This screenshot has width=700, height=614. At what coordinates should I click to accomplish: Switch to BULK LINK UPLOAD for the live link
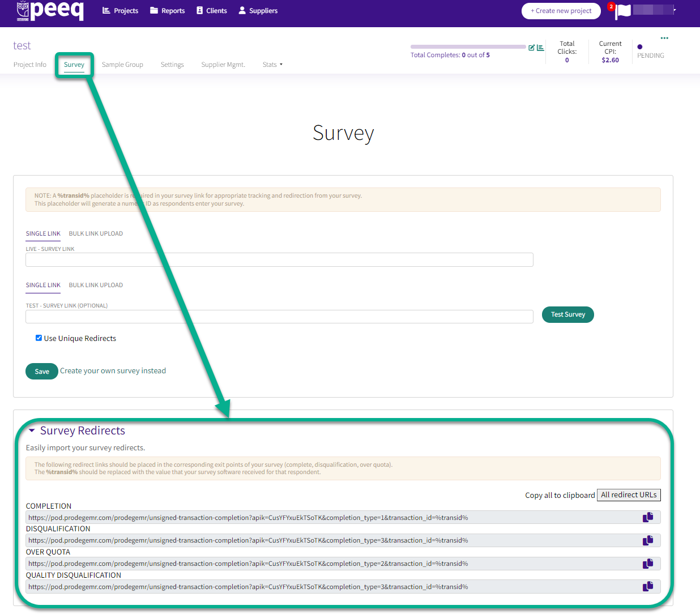(95, 233)
